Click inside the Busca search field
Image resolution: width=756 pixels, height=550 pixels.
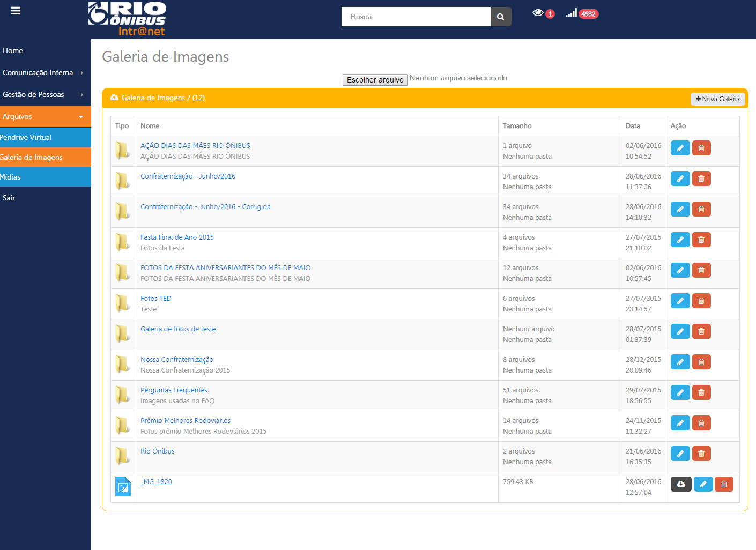pos(416,17)
